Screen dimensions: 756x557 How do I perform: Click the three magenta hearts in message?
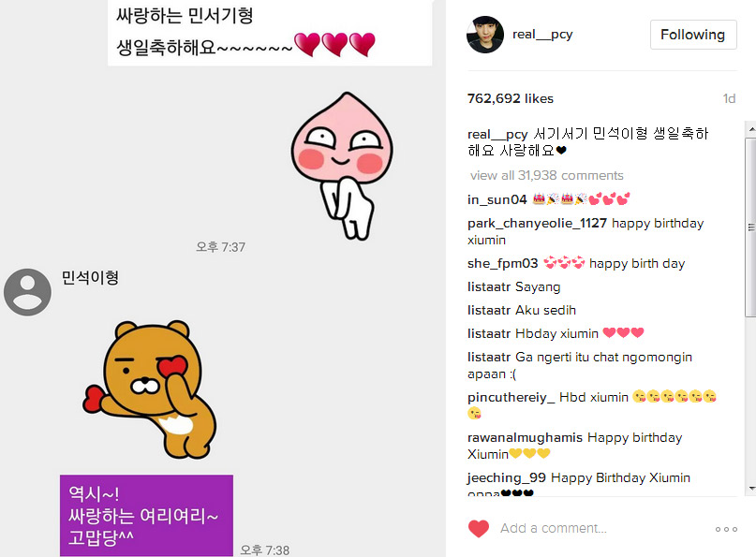tap(334, 44)
